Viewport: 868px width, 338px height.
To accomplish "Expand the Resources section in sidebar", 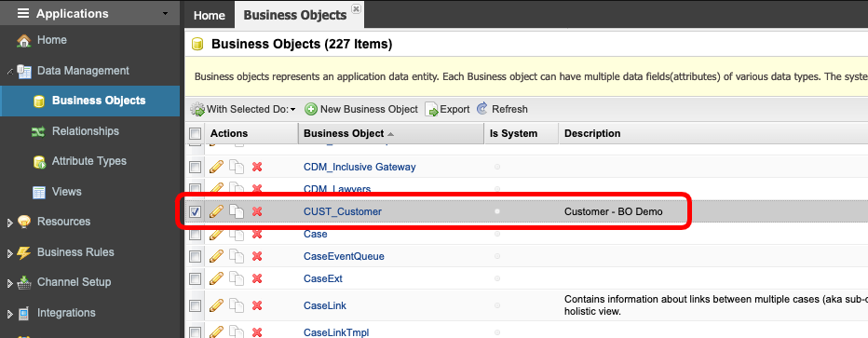I will [x=9, y=223].
